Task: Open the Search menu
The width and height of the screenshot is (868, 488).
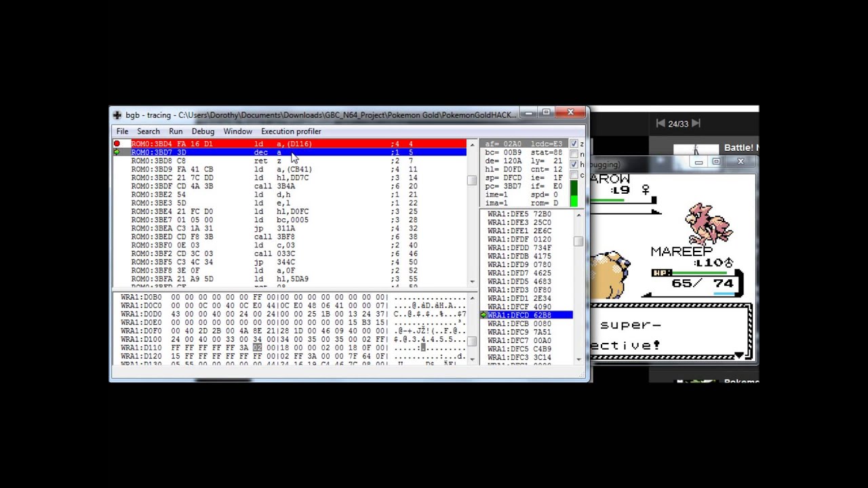Action: click(x=149, y=131)
